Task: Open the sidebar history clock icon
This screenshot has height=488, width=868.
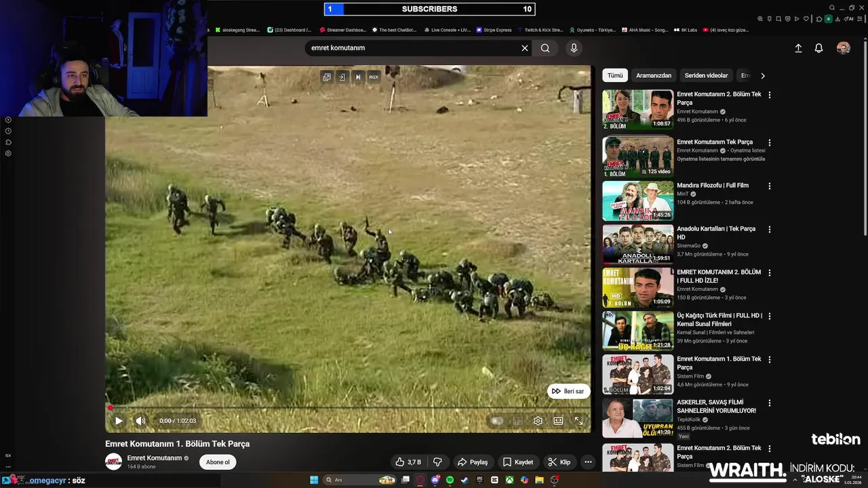Action: (x=8, y=131)
